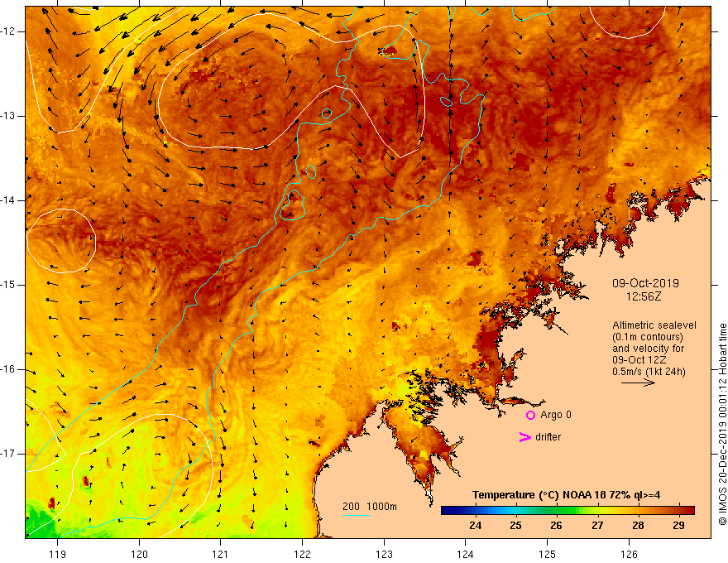
Task: Click the '0.5m/s (1kt 24h)' text
Action: click(x=649, y=372)
